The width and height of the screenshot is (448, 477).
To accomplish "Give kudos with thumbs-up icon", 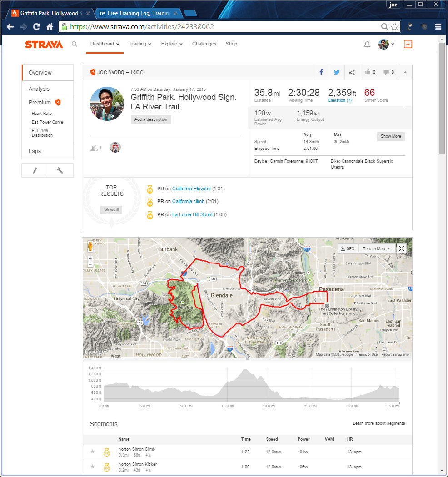I will [368, 72].
